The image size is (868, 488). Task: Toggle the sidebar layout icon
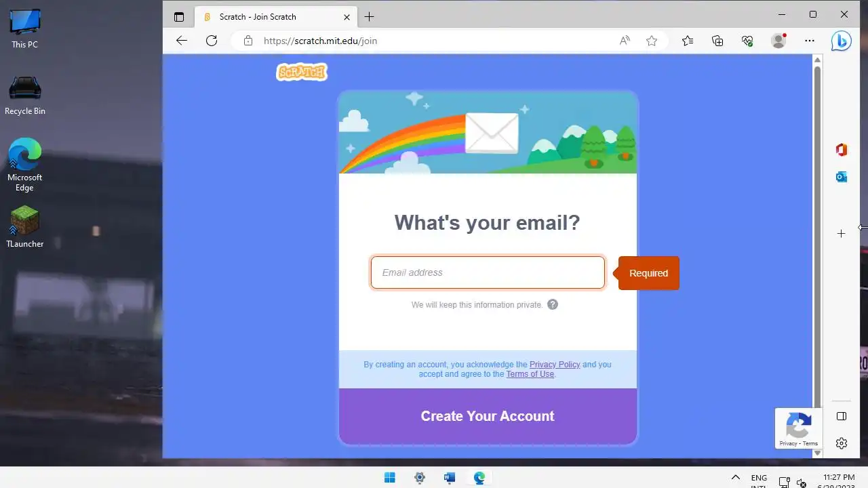point(842,416)
